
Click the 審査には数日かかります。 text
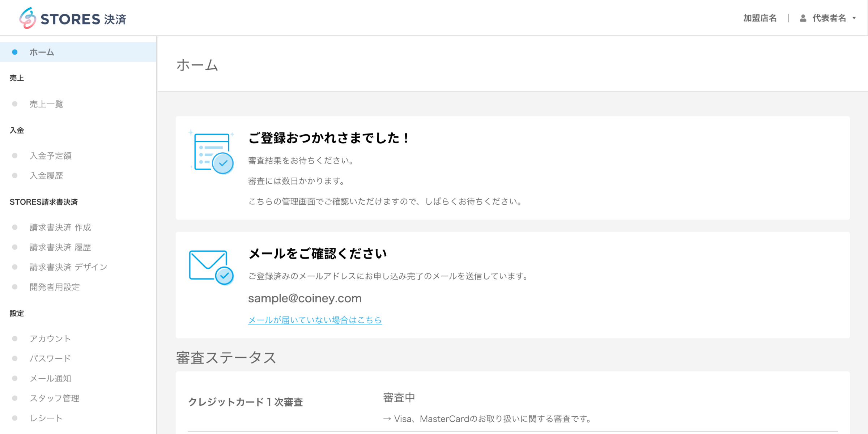click(x=297, y=181)
